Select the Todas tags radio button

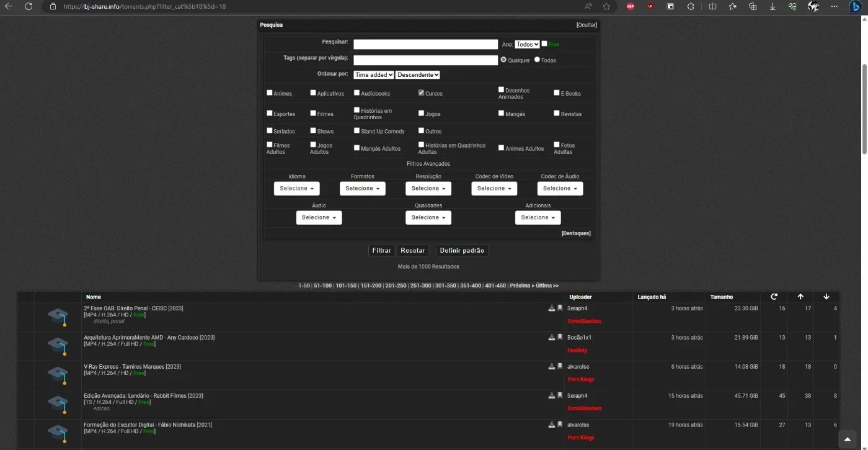(538, 60)
